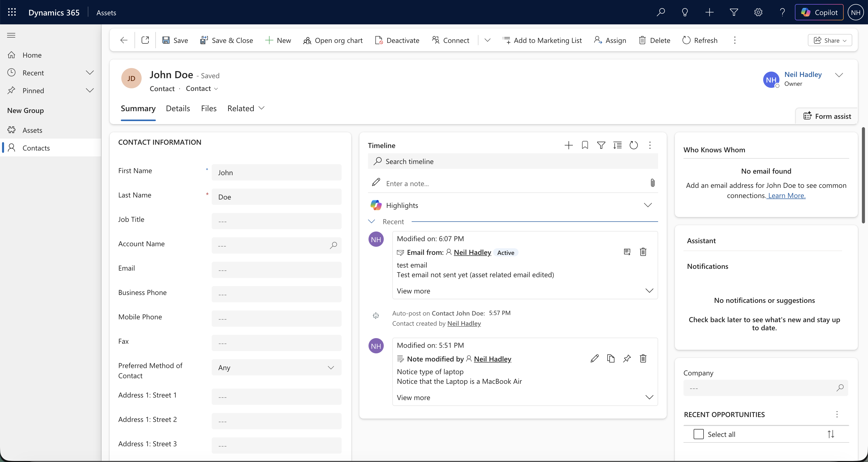The image size is (868, 462).
Task: Open the lightbulb assistant icon
Action: tap(685, 12)
